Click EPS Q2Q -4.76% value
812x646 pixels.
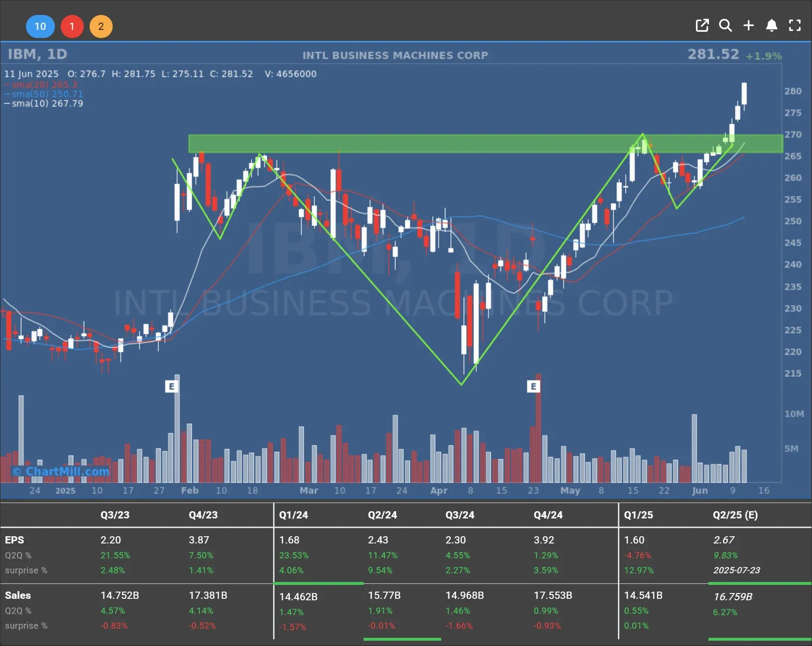coord(638,556)
